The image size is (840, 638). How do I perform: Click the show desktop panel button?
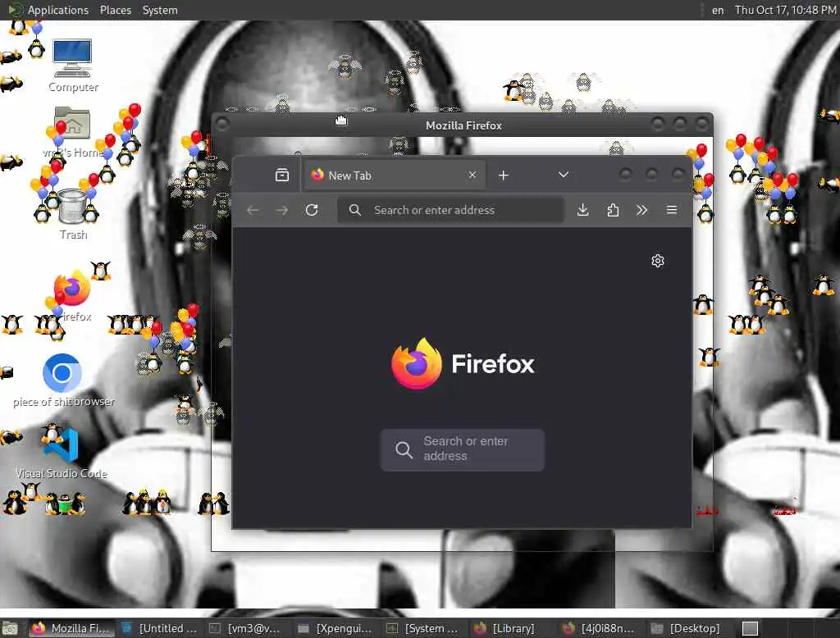10,628
